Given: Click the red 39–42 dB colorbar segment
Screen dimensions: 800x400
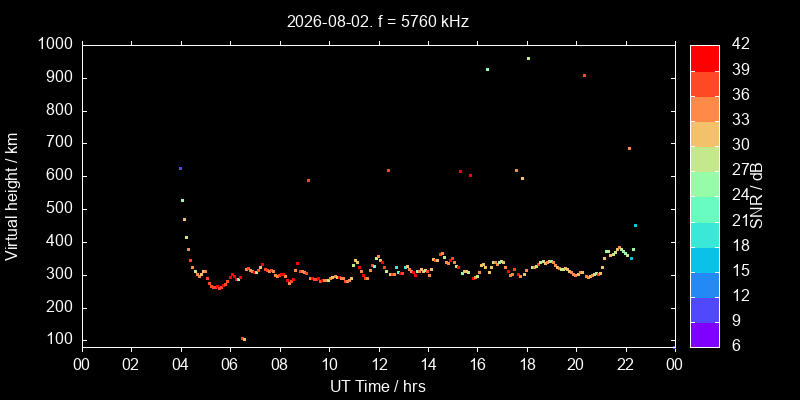Looking at the screenshot, I should 705,58.
